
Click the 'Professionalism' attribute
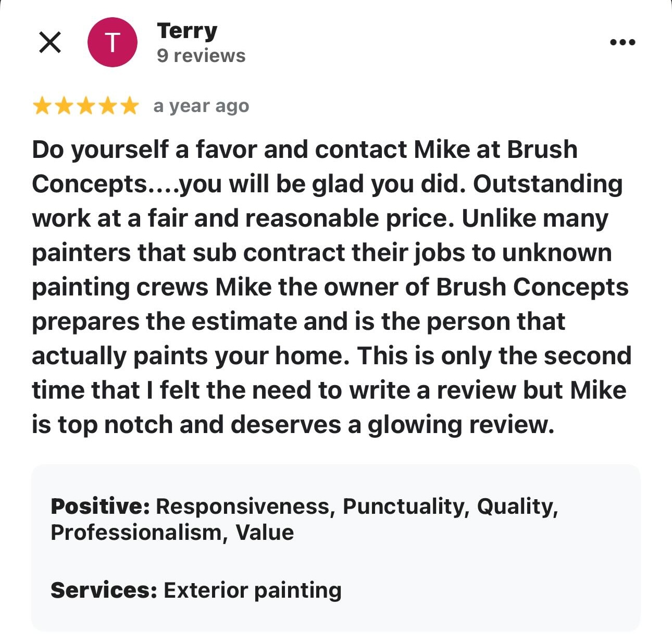pyautogui.click(x=136, y=533)
